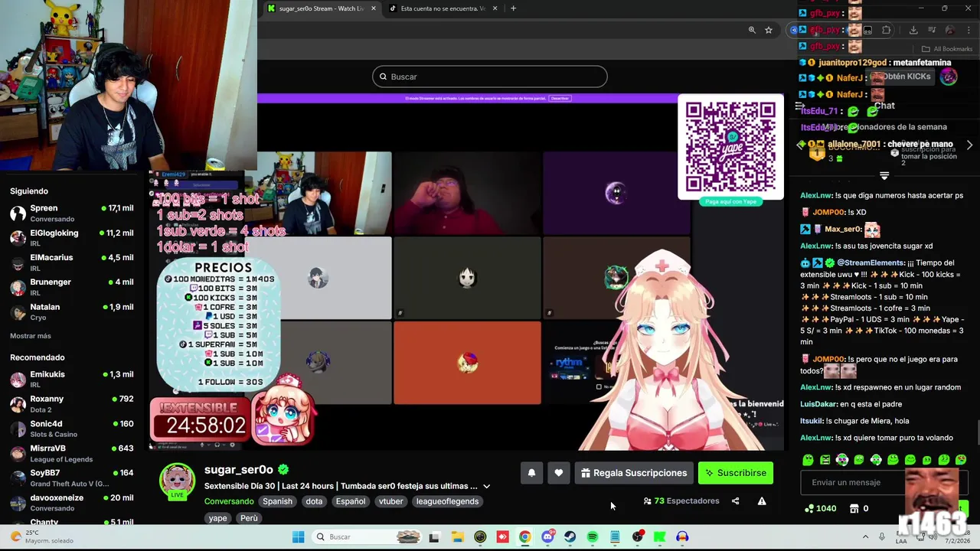Image resolution: width=980 pixels, height=551 pixels.
Task: Click the magnifier icon in the Kick search bar
Action: tap(384, 77)
